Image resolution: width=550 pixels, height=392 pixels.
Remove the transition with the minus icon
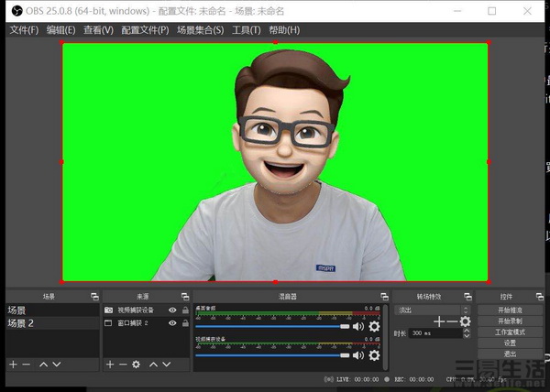pos(452,321)
